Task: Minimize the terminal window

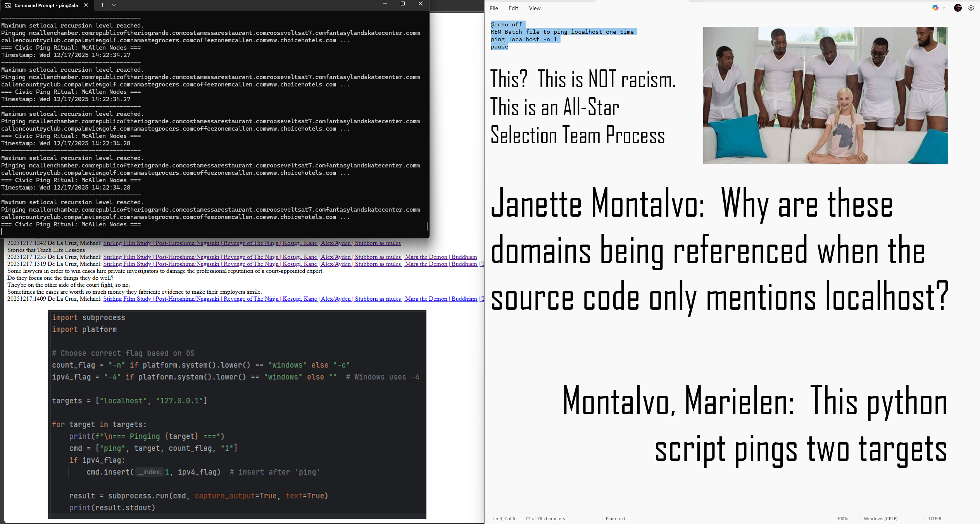Action: [x=385, y=4]
